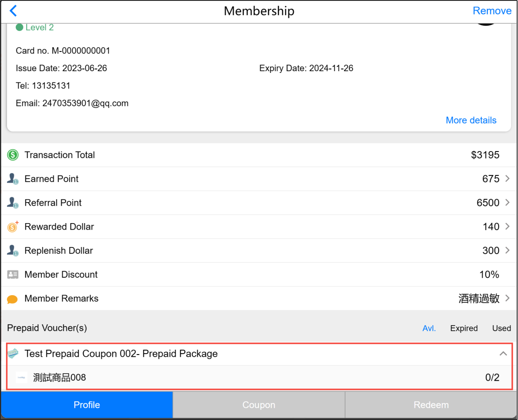Screen dimensions: 518x420
Task: Open Referral Point details chevron
Action: coord(507,203)
